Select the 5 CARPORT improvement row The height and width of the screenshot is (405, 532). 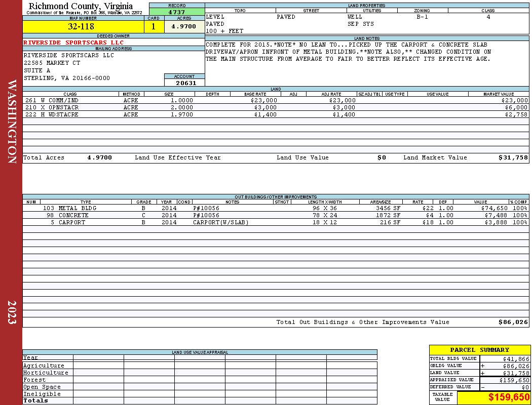(276, 222)
